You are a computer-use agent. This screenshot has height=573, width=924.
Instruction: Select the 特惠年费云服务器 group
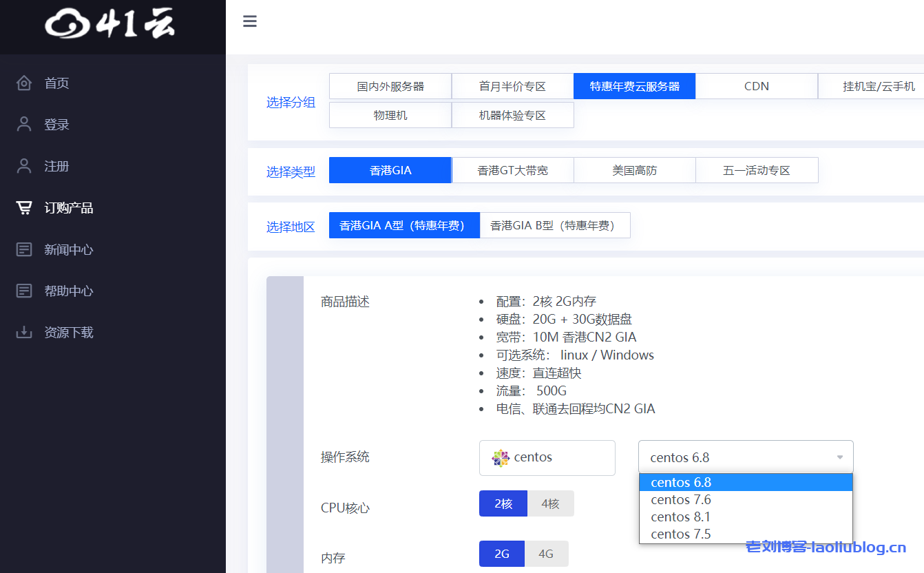(635, 86)
